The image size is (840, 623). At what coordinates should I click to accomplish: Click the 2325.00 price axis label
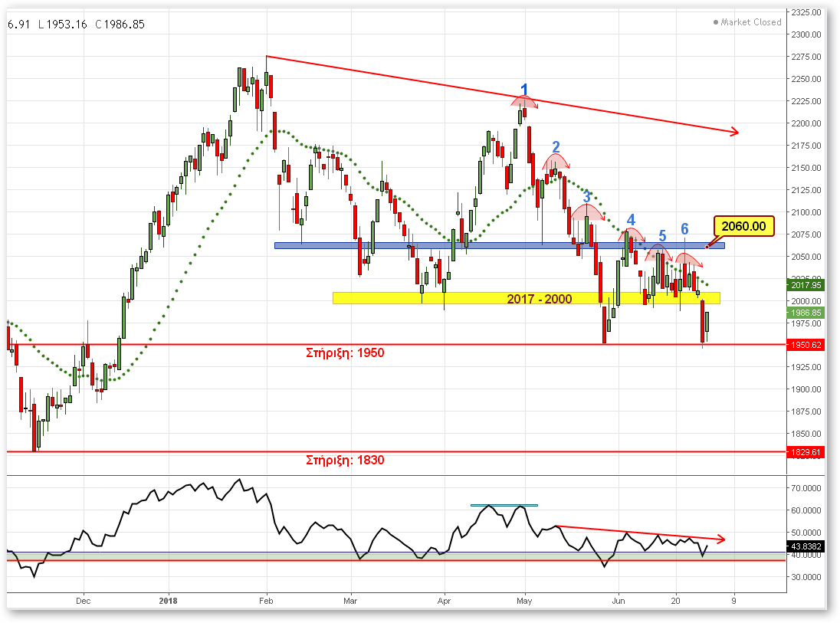[x=806, y=12]
